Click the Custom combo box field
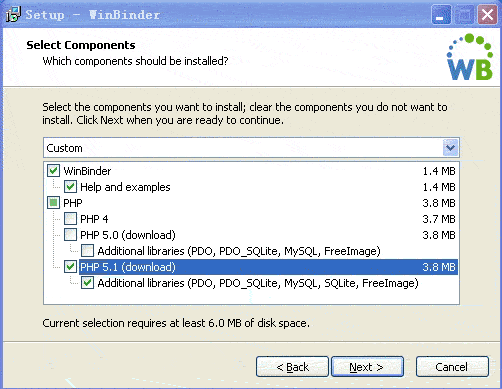Viewport: 502px width, 389px height. pos(251,148)
